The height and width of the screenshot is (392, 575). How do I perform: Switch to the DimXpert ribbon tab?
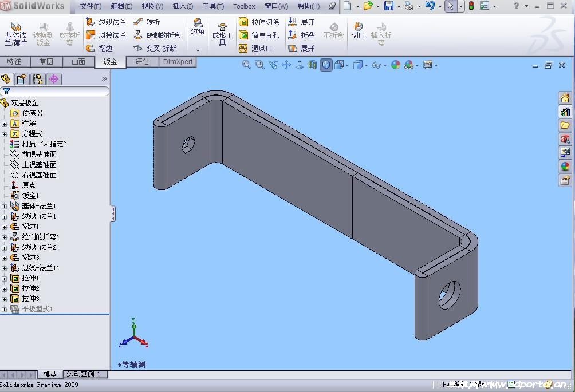pos(178,62)
